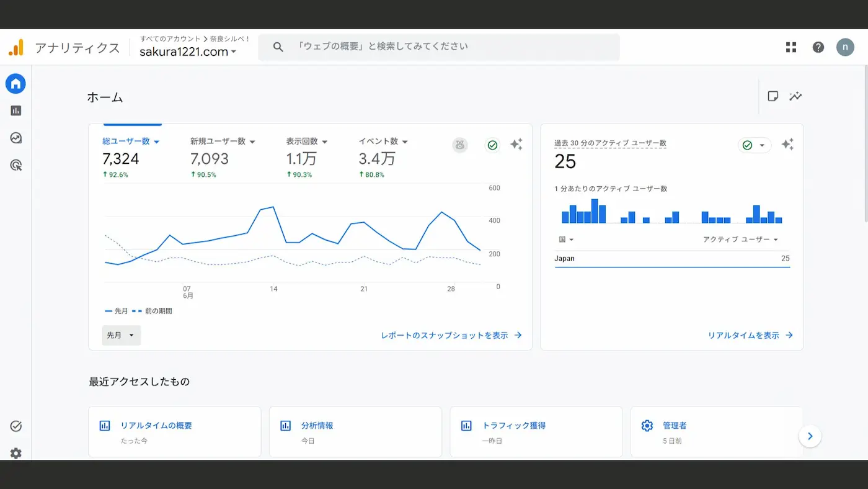Open the トラフィック獲得 recent card
868x489 pixels.
(536, 432)
